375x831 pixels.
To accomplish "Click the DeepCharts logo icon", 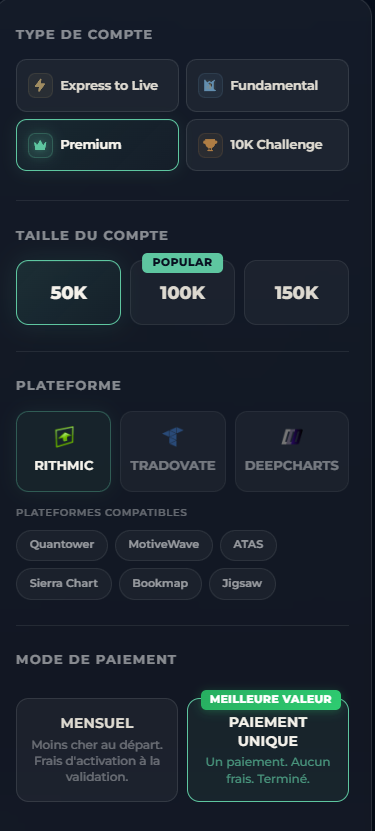I will tap(292, 437).
